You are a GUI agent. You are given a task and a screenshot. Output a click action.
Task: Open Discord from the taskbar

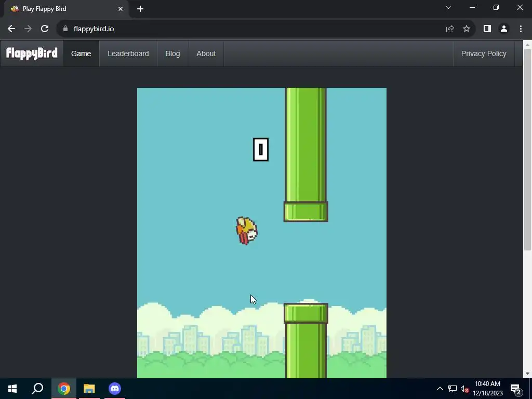pos(115,389)
